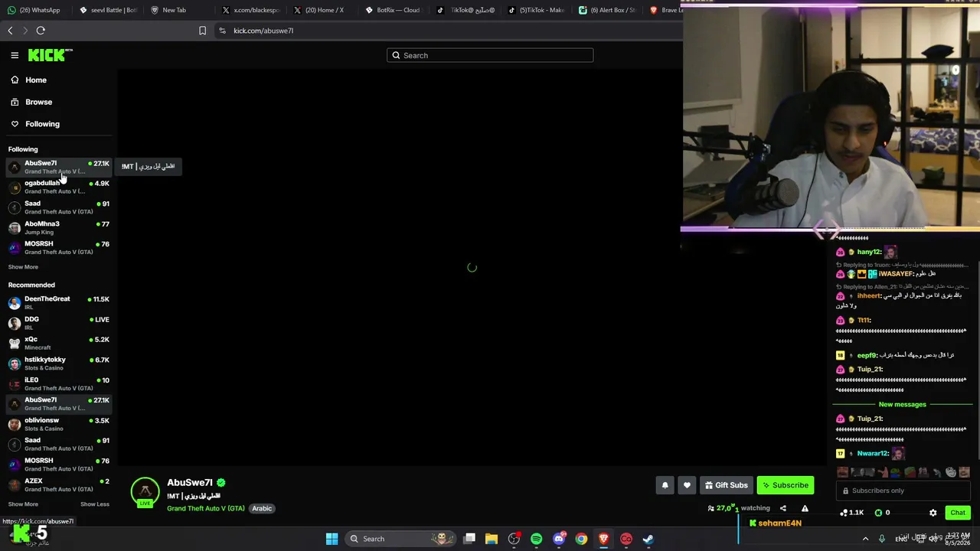Open Google Chrome from taskbar
980x551 pixels.
point(581,539)
